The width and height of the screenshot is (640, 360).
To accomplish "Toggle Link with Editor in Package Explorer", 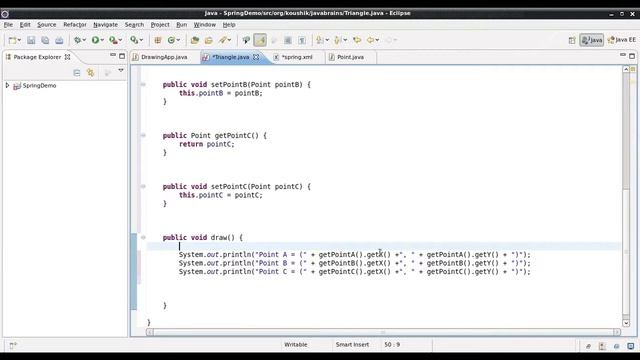I will point(91,73).
